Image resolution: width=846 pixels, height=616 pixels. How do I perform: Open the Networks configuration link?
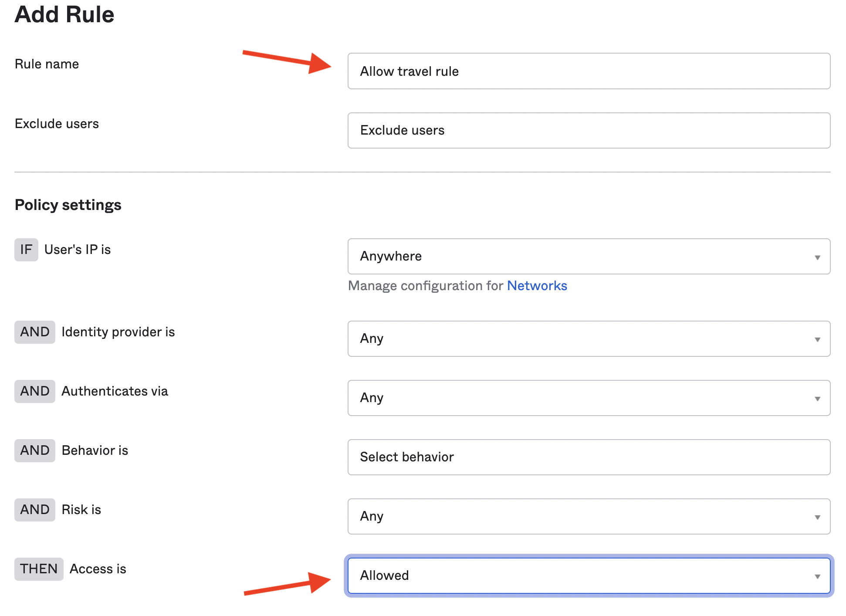(x=537, y=286)
